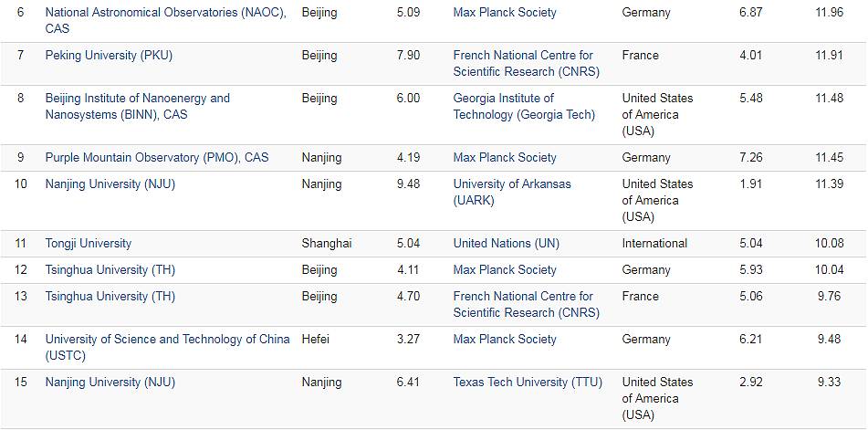Viewport: 868px width, 430px height.
Task: Open Max Planck Society in row 6
Action: [505, 13]
